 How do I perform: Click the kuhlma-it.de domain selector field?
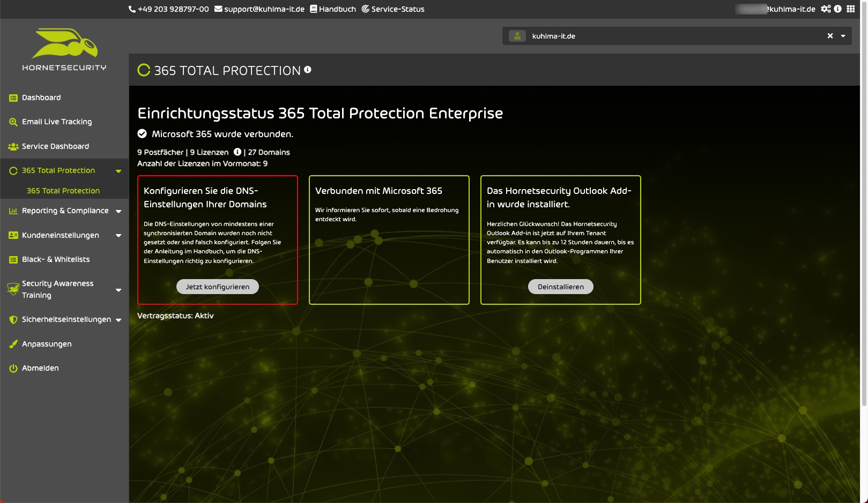coord(677,36)
